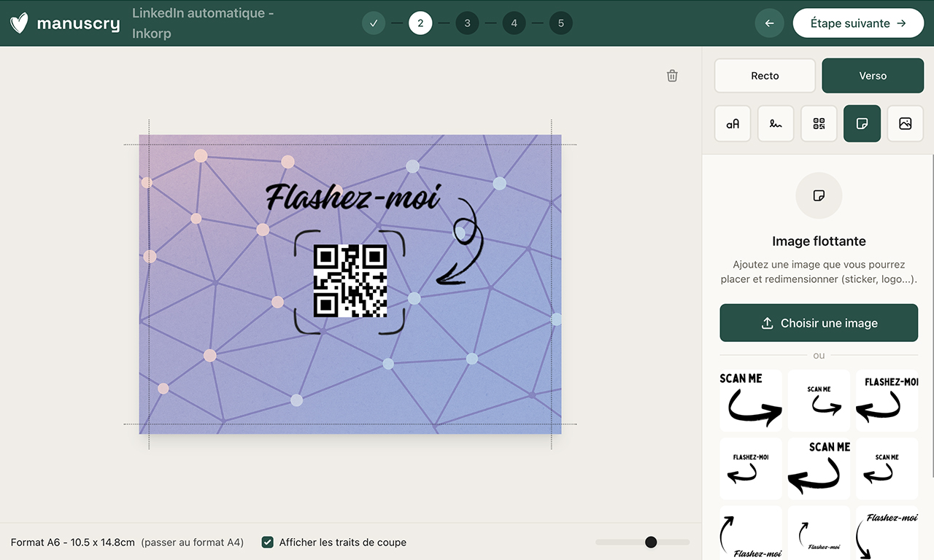Switch to the Verso side
The height and width of the screenshot is (560, 934).
point(873,76)
